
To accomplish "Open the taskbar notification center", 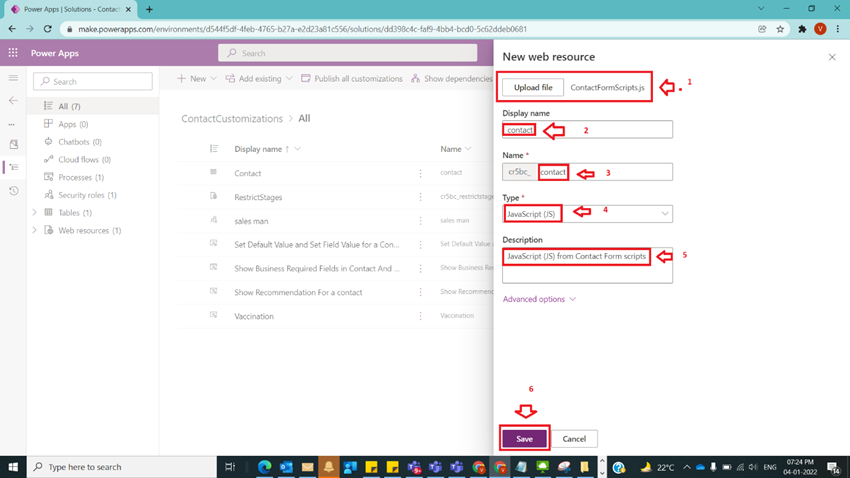I will pyautogui.click(x=834, y=467).
